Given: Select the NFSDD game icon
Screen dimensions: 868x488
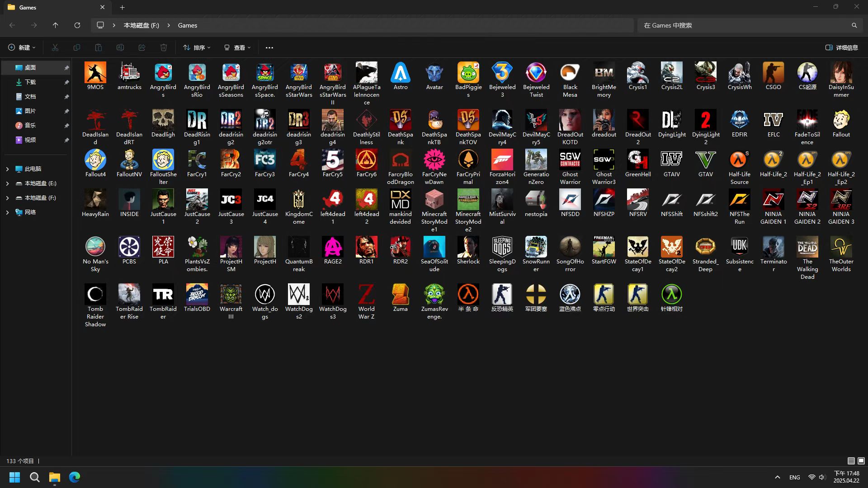Looking at the screenshot, I should [570, 199].
